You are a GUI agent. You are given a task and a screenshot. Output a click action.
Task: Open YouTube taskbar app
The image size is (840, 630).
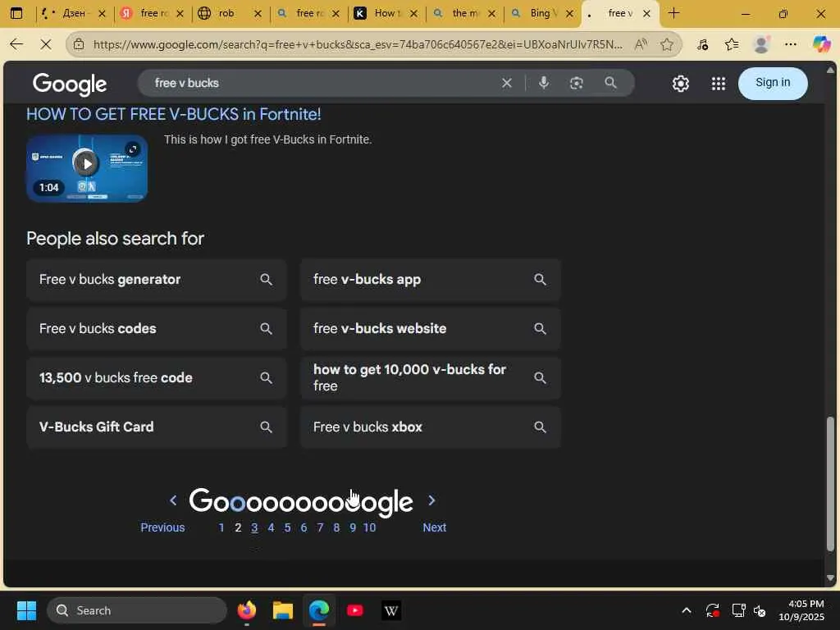[x=355, y=610]
